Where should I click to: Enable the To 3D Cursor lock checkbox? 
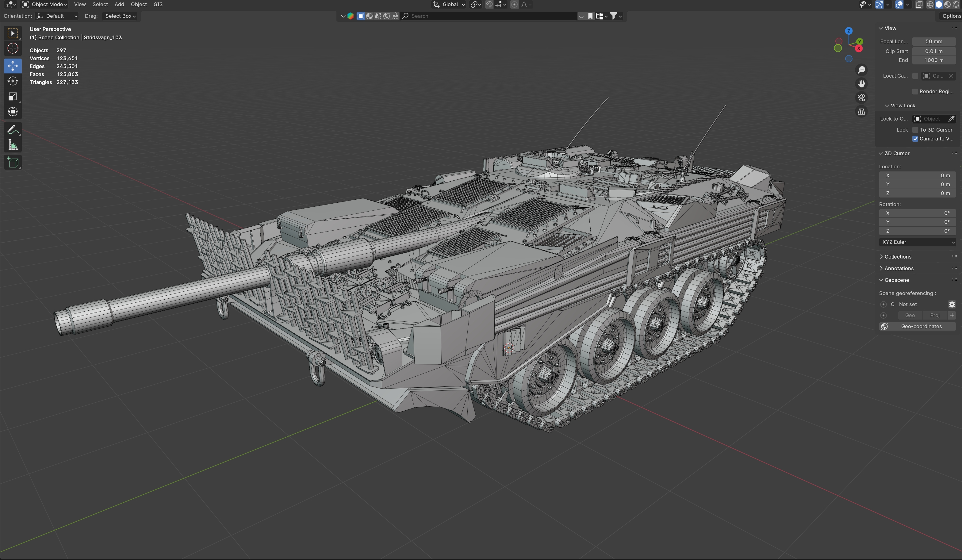point(915,130)
